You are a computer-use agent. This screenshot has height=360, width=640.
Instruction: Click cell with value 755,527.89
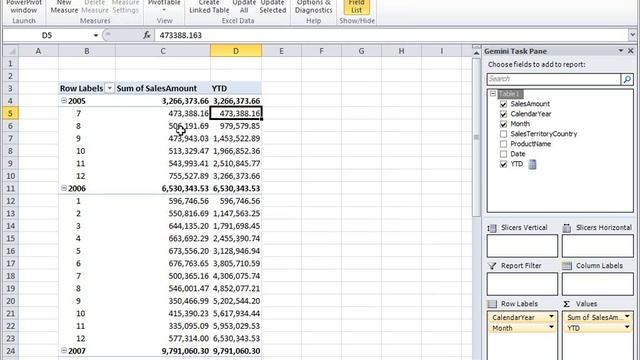pos(163,176)
